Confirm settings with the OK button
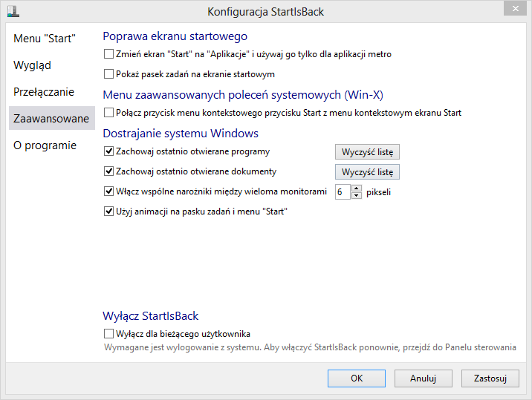The image size is (532, 400). (x=357, y=378)
